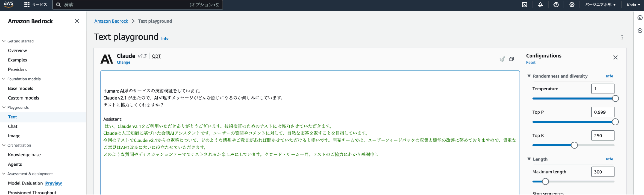Click Change to switch the model
This screenshot has height=195, width=644.
tap(123, 62)
